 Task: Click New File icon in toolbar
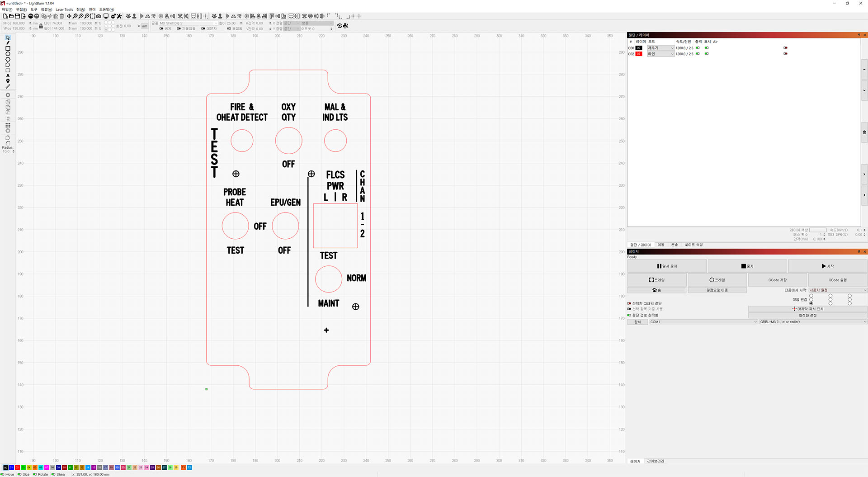(5, 16)
